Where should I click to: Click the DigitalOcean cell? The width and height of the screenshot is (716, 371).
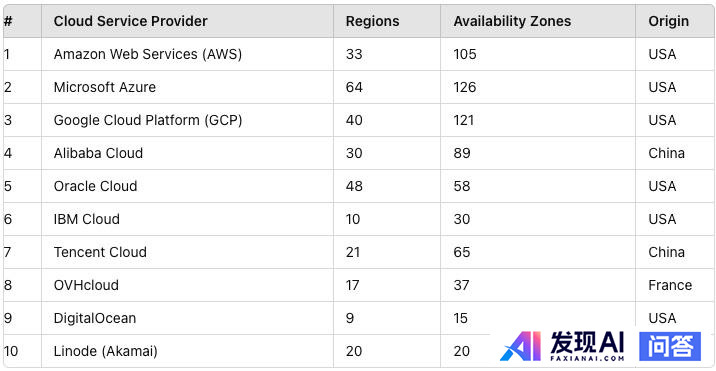point(187,318)
